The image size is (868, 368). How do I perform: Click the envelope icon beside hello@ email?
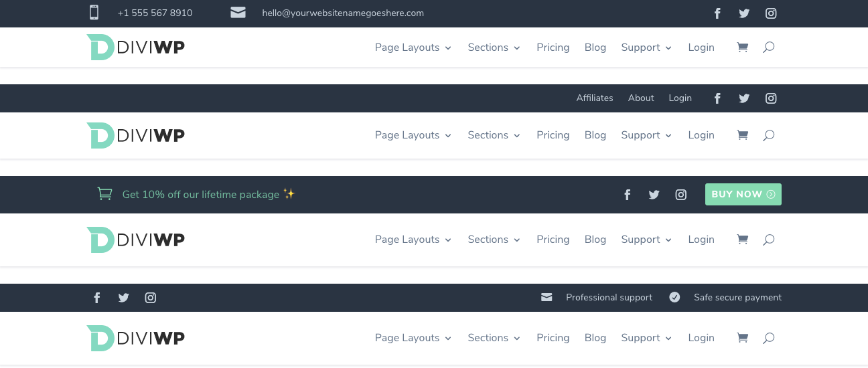(238, 13)
